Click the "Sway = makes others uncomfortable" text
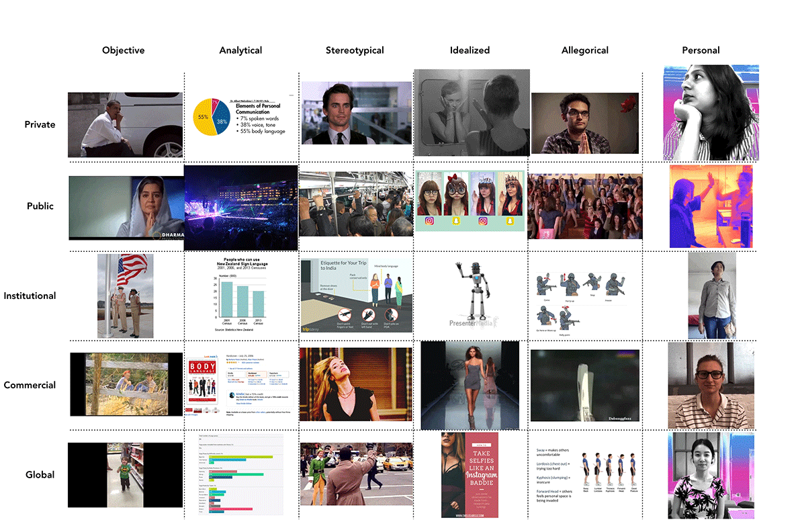The height and width of the screenshot is (532, 798). 553,453
